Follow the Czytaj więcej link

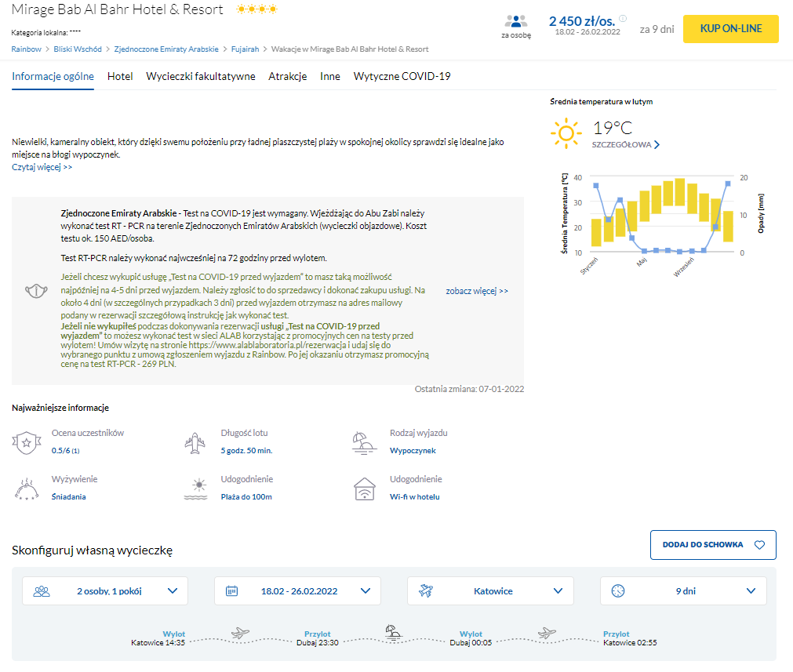[42, 167]
